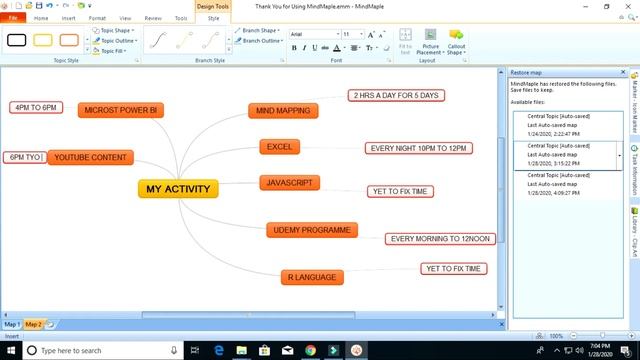Click the clear formatting eraser icon
The width and height of the screenshot is (640, 360).
point(386,48)
